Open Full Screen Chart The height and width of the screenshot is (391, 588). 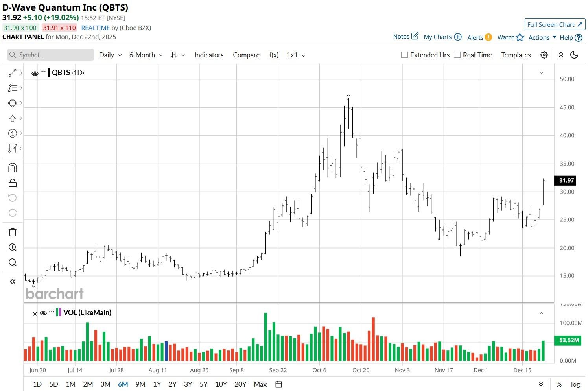(x=555, y=24)
